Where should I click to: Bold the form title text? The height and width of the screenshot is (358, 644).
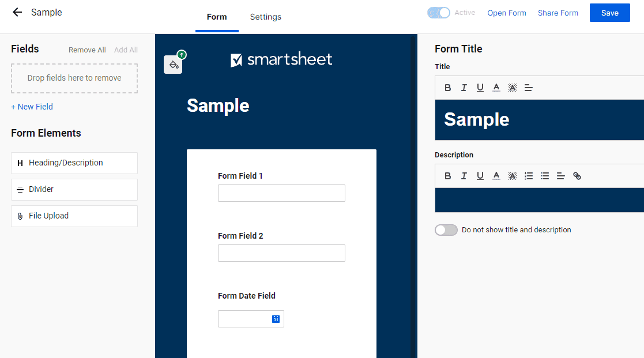coord(448,87)
